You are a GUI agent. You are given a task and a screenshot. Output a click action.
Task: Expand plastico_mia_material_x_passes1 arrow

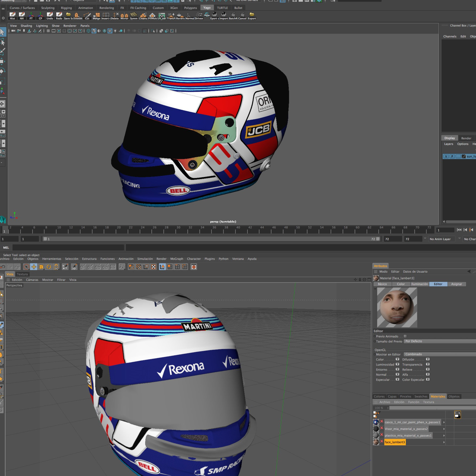(x=444, y=436)
